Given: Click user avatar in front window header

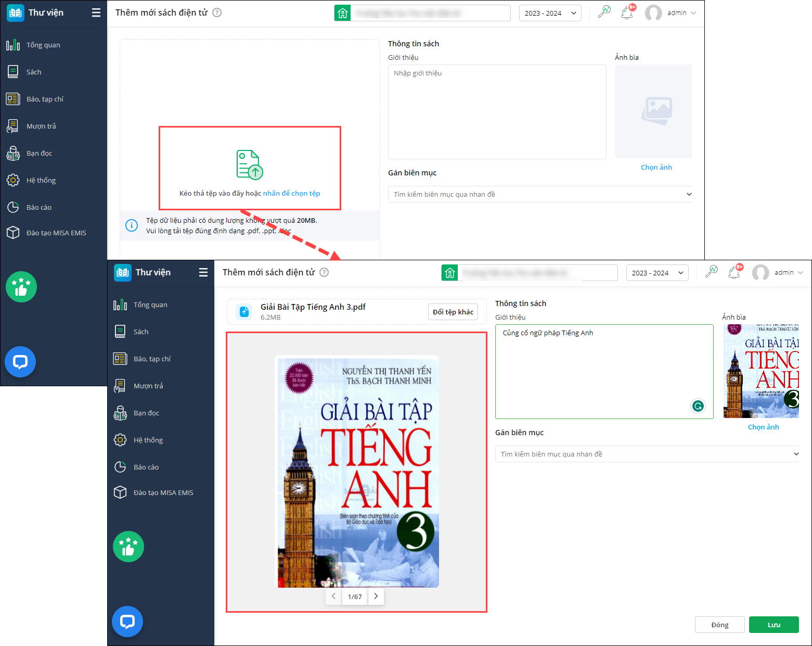Looking at the screenshot, I should (761, 273).
